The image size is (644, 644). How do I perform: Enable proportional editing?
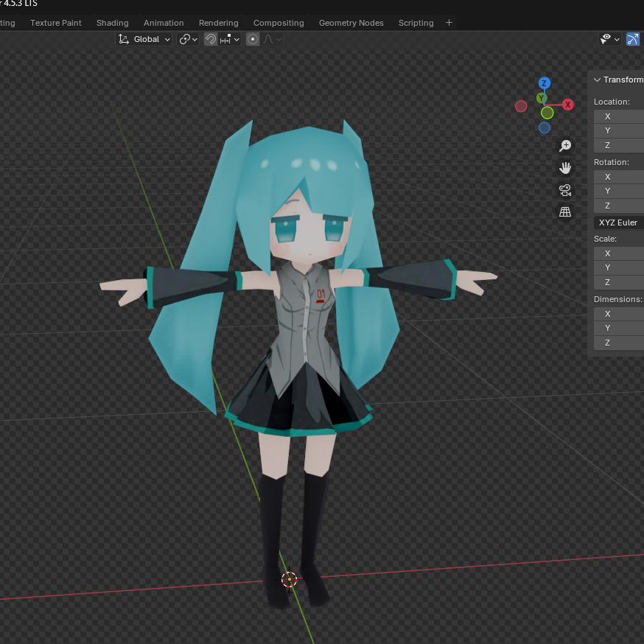pyautogui.click(x=253, y=39)
